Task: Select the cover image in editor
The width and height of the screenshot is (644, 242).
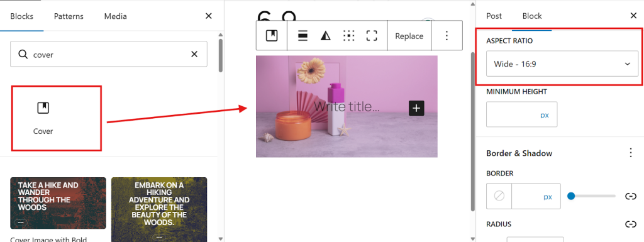Action: point(347,106)
